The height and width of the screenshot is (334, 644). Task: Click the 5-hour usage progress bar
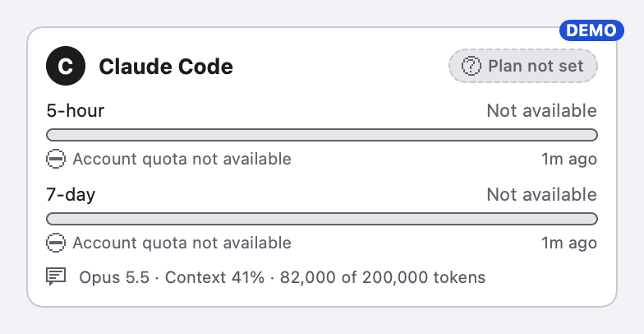click(322, 135)
